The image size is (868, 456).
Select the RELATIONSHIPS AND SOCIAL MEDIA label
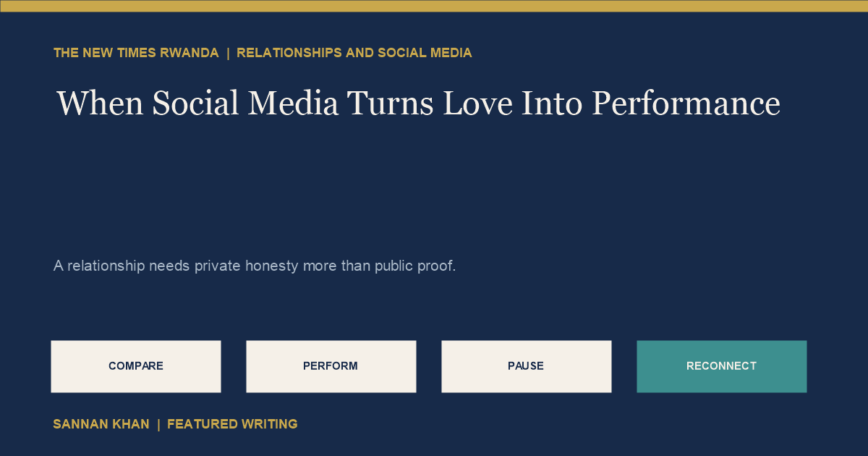click(x=354, y=53)
